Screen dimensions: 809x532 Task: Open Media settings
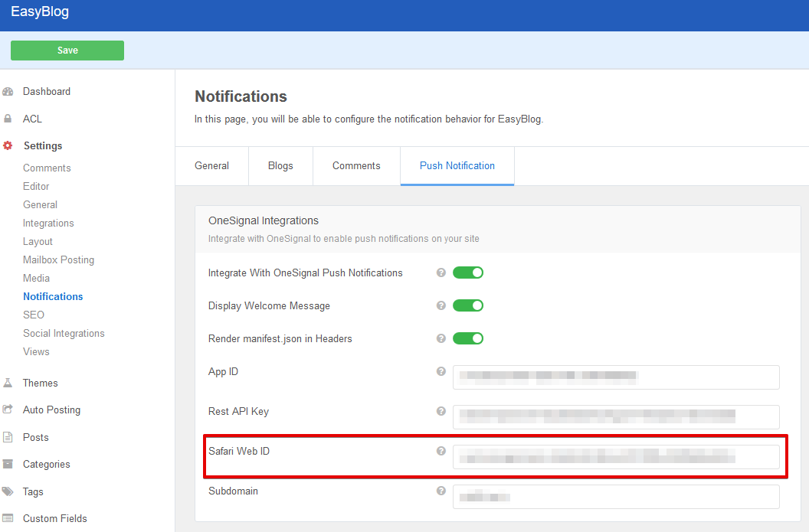pyautogui.click(x=37, y=279)
